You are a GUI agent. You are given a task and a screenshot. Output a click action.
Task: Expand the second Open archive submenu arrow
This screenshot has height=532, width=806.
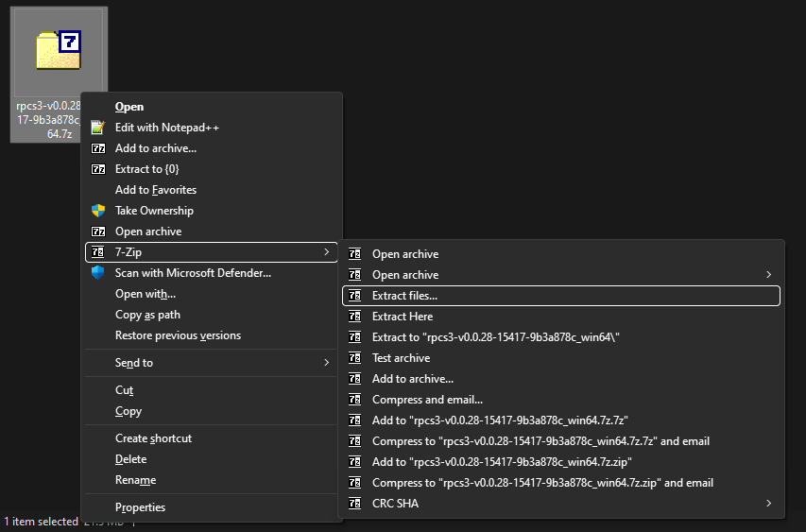tap(769, 274)
